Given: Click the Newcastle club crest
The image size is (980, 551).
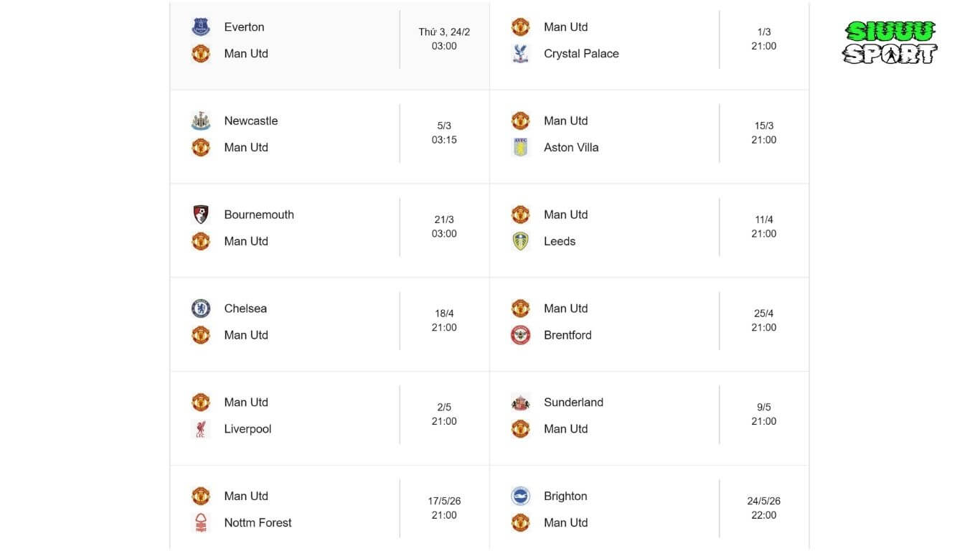Looking at the screenshot, I should [201, 121].
